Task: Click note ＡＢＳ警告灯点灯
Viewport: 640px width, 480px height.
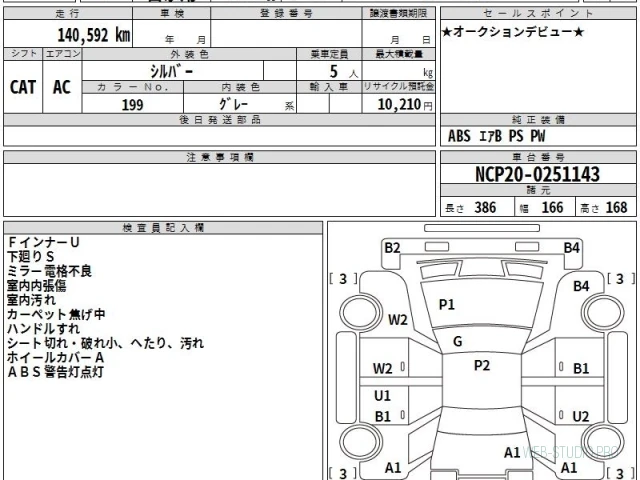Action: [55, 372]
